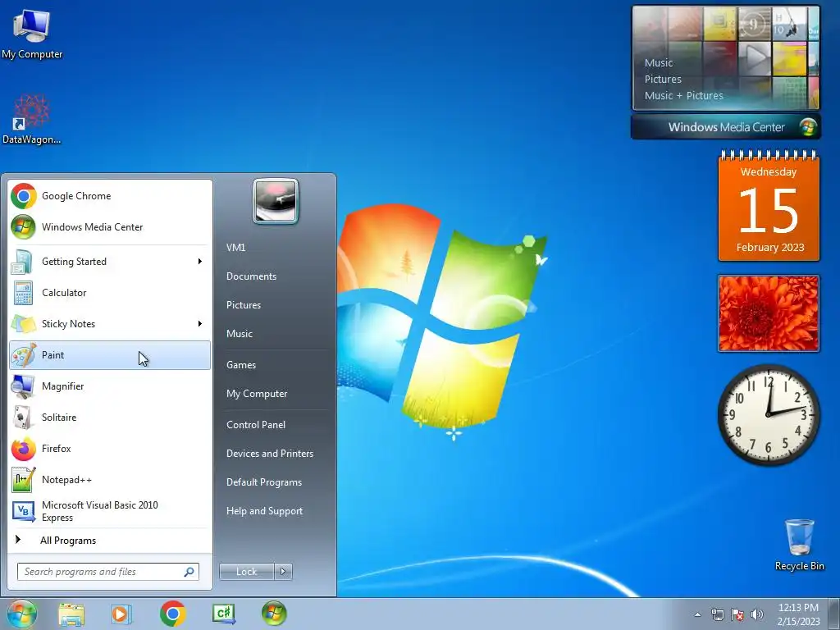Click the Show desktop button
The height and width of the screenshot is (630, 840).
pyautogui.click(x=834, y=614)
